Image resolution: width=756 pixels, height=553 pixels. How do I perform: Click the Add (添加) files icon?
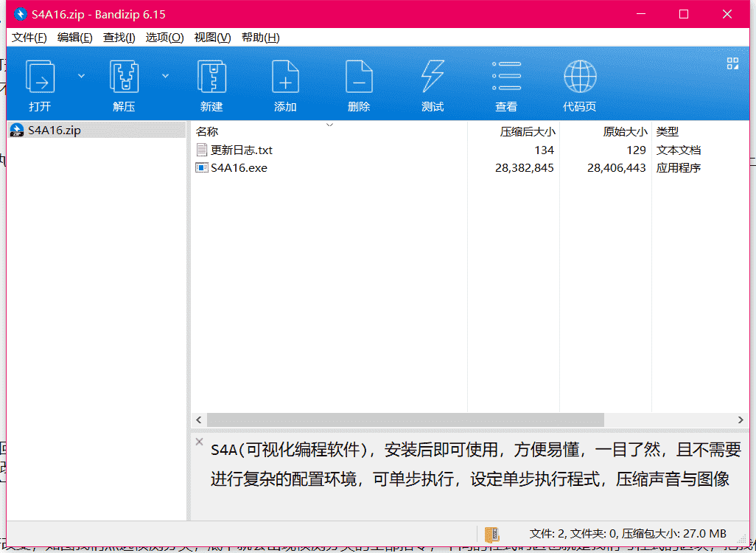pyautogui.click(x=285, y=76)
